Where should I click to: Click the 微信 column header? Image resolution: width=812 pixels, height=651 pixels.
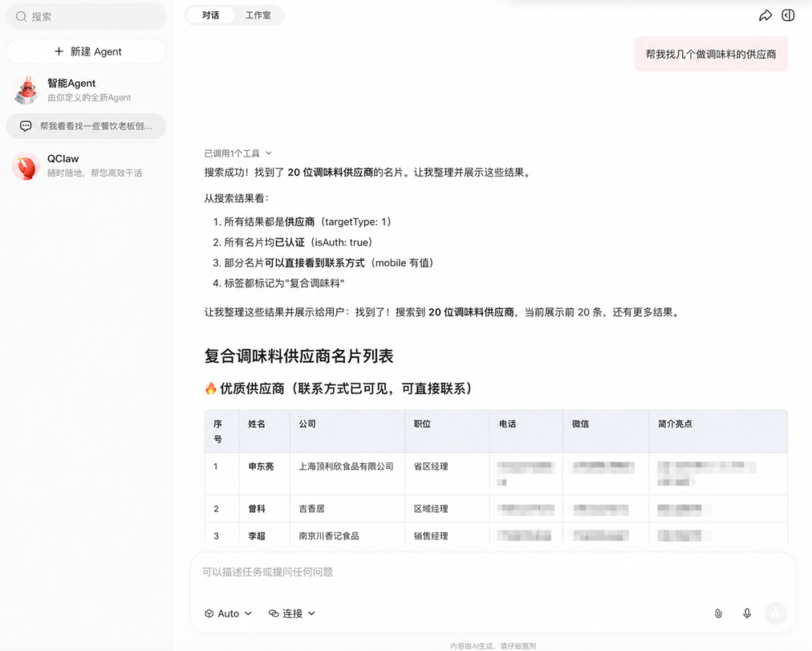point(606,431)
